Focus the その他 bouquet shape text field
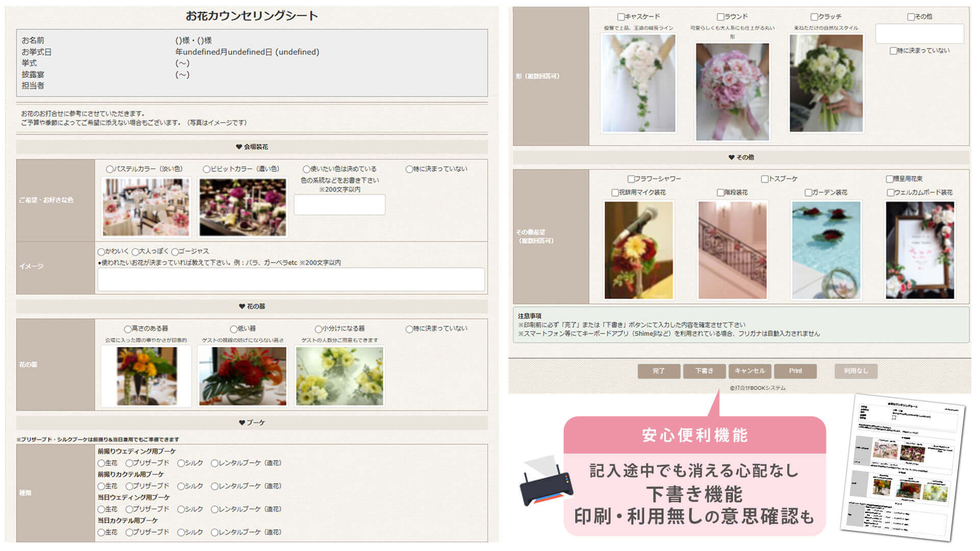This screenshot has width=980, height=551. 920,34
